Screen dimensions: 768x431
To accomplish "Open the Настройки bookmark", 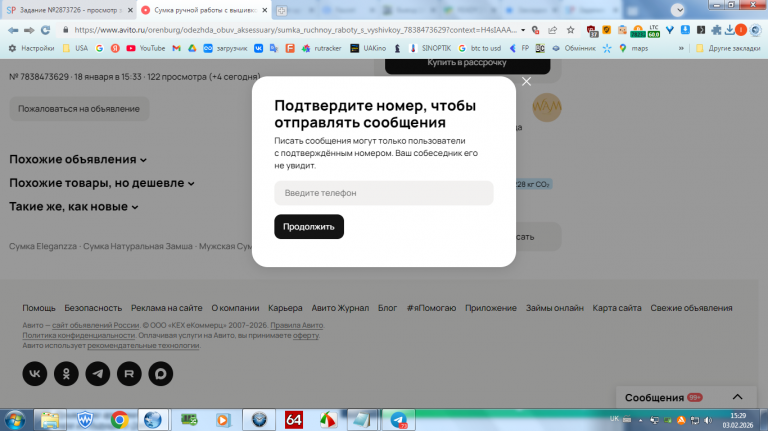I will (31, 48).
